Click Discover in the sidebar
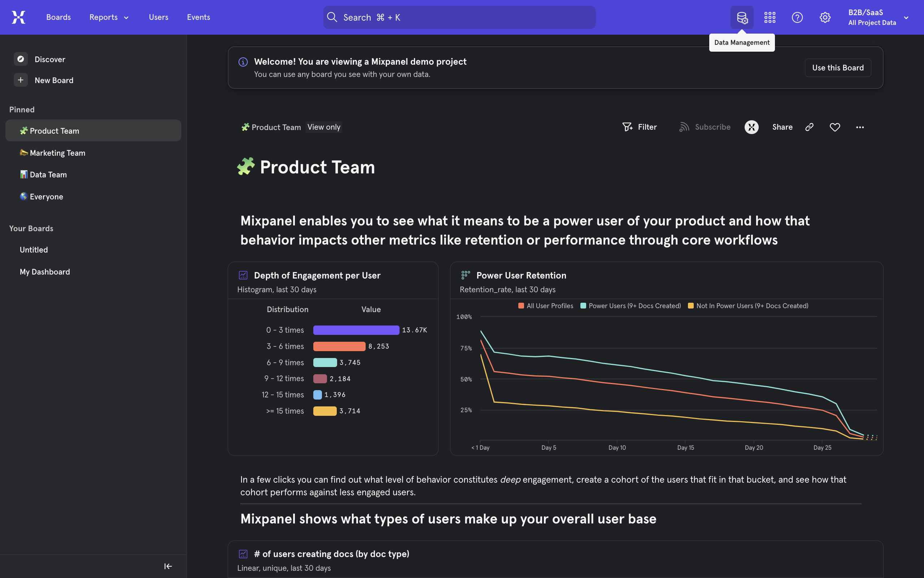Image resolution: width=924 pixels, height=578 pixels. coord(50,59)
